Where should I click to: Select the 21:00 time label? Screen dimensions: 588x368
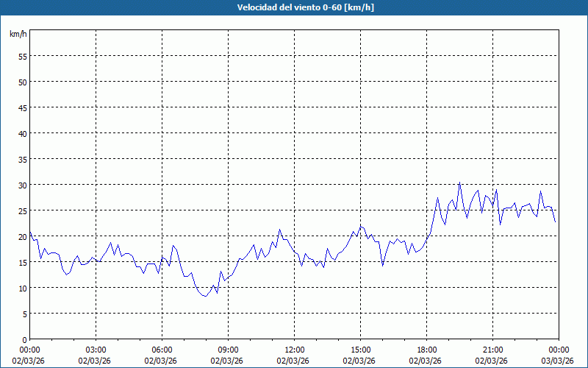pos(492,350)
